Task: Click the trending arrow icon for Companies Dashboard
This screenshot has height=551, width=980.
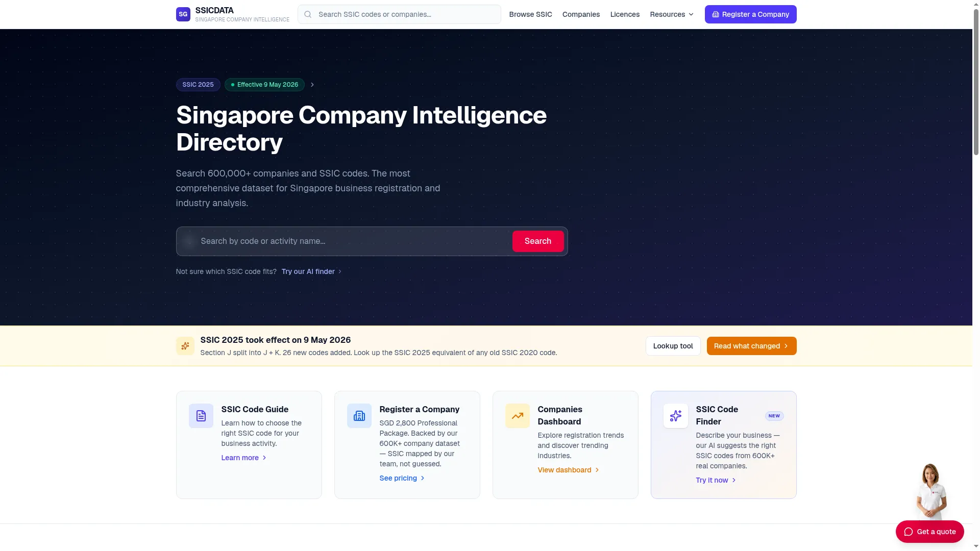Action: [518, 416]
